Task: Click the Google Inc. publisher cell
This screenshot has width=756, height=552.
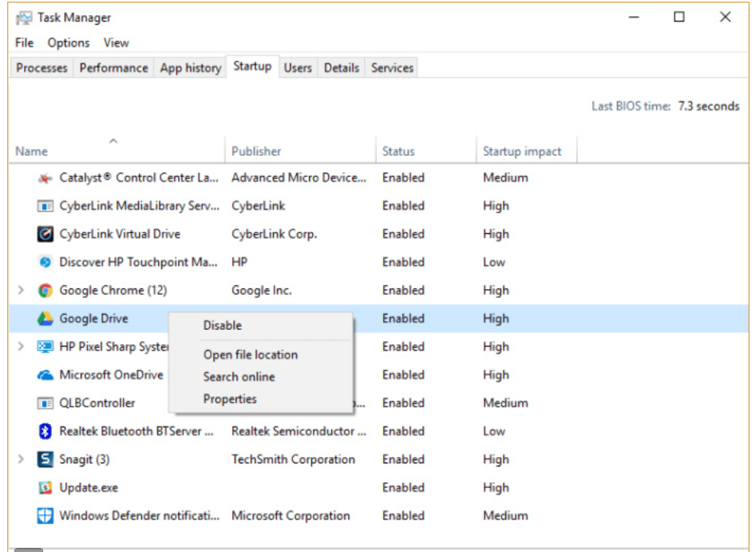Action: (261, 290)
